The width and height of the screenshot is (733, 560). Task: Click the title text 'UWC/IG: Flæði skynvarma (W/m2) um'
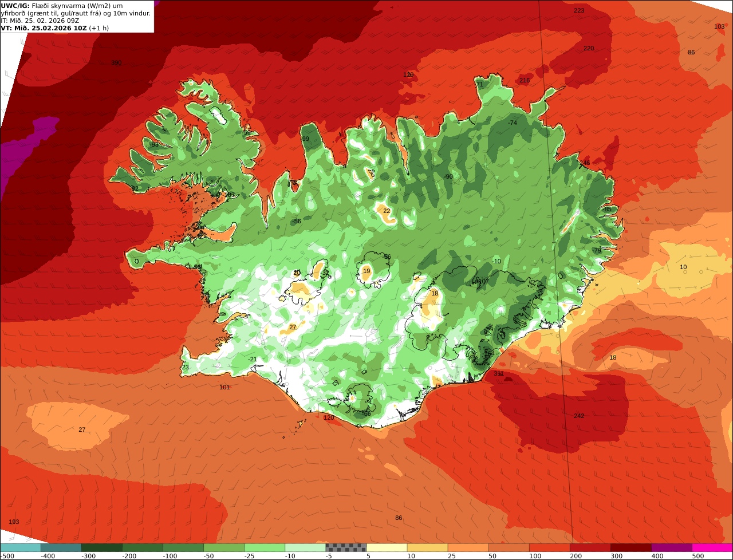pyautogui.click(x=62, y=5)
